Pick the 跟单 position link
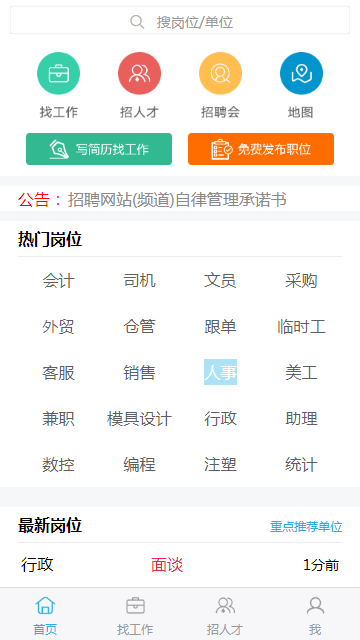 point(220,327)
